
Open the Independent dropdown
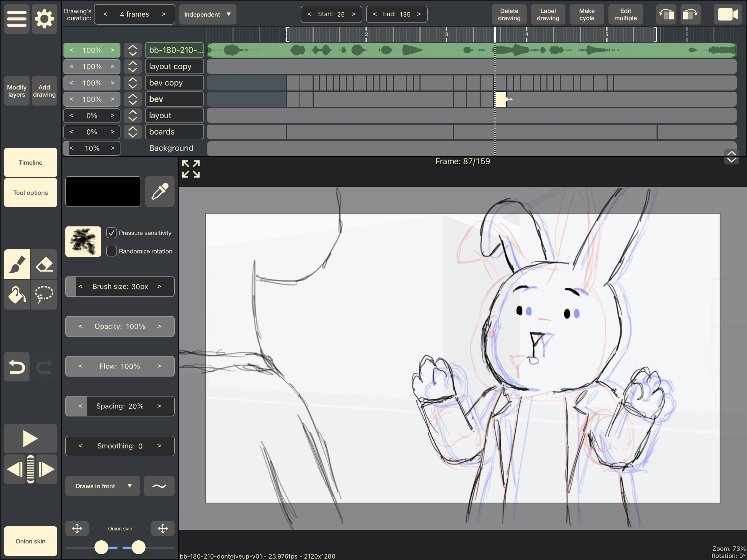[207, 14]
